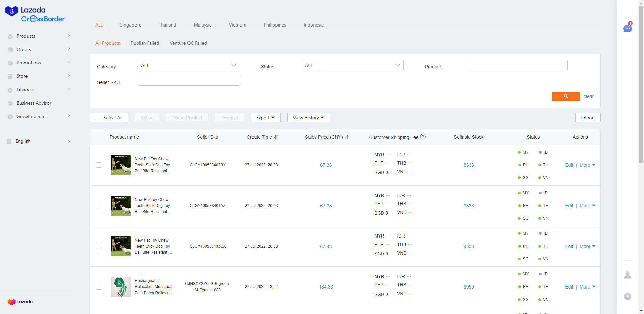Click the Lazada CrossBorder logo

(35, 14)
